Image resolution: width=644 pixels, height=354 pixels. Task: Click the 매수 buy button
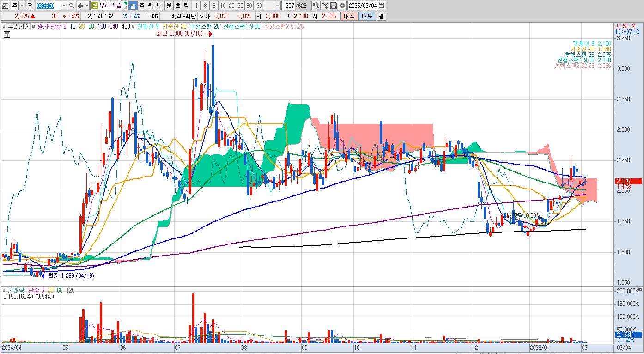[349, 16]
